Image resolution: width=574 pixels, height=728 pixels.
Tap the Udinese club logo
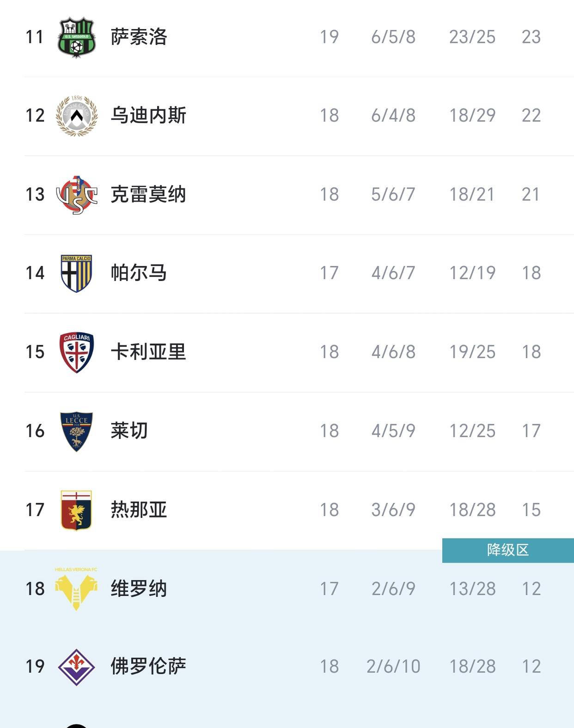[x=77, y=115]
